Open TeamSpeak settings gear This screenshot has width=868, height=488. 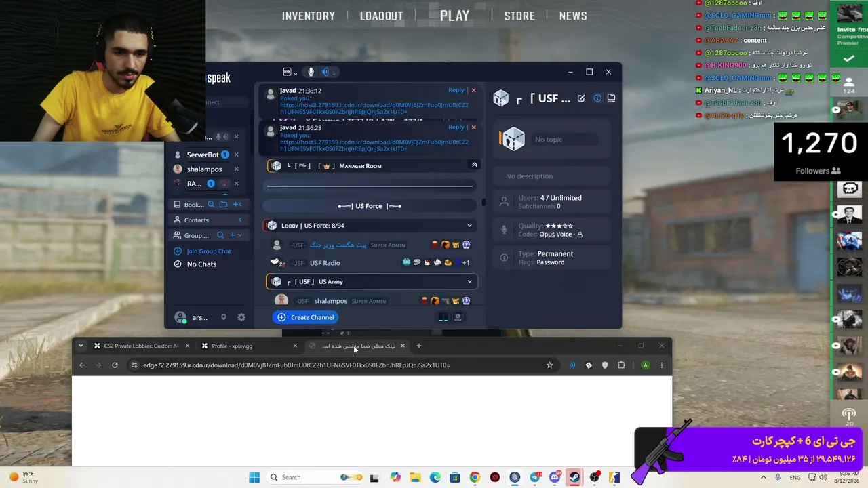tap(241, 317)
